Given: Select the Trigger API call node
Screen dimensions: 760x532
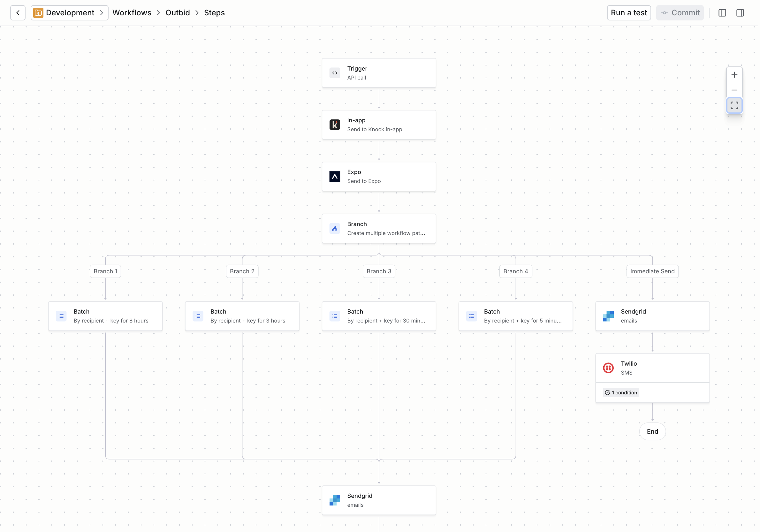Looking at the screenshot, I should click(x=379, y=73).
